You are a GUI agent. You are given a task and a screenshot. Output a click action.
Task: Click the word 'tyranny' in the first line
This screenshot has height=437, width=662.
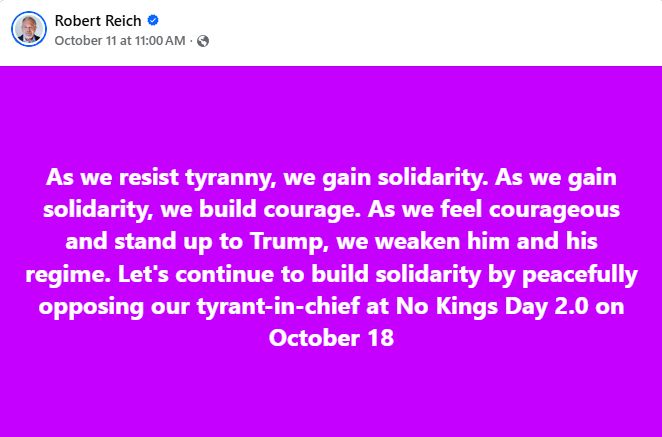(x=231, y=178)
